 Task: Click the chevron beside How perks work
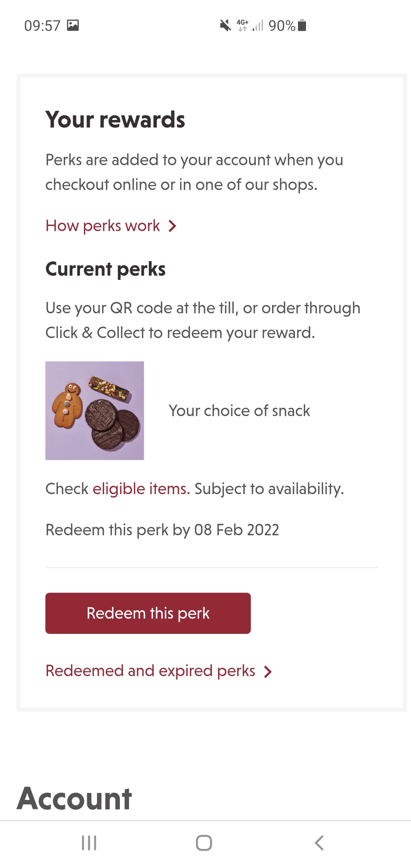[x=173, y=226]
